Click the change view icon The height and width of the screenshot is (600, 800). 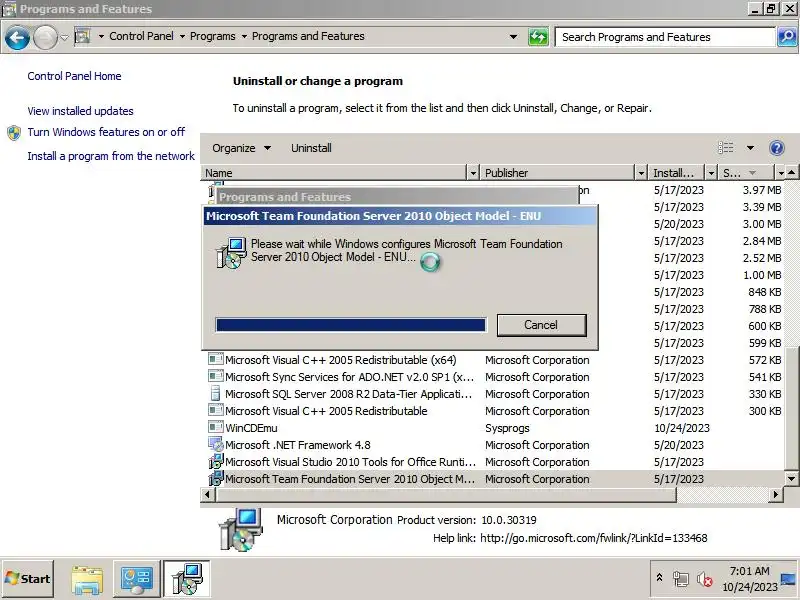tap(726, 148)
